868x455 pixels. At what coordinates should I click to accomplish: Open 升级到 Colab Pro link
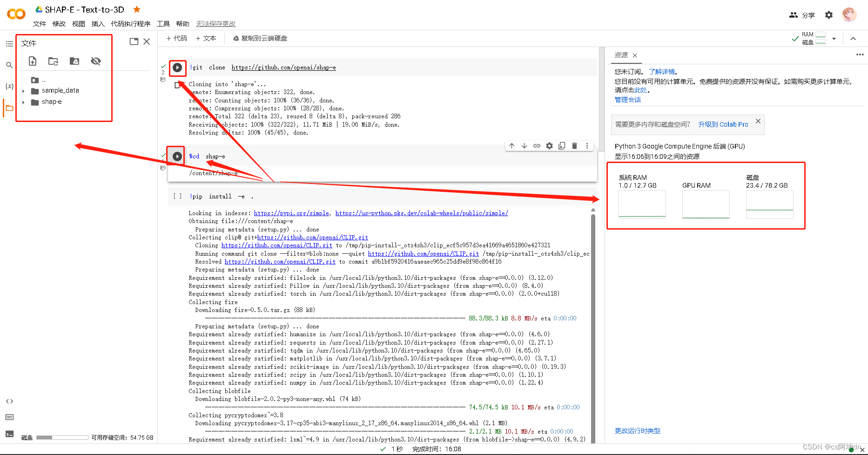click(723, 124)
